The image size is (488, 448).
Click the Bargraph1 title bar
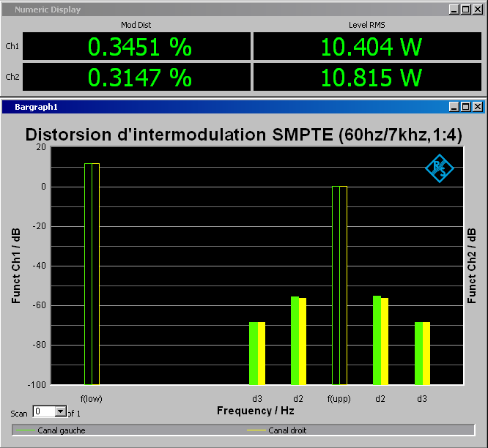pos(220,107)
